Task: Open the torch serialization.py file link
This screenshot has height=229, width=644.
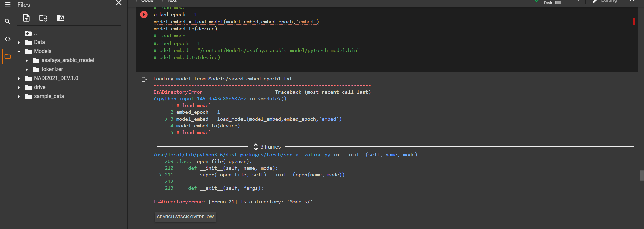Action: [241, 155]
